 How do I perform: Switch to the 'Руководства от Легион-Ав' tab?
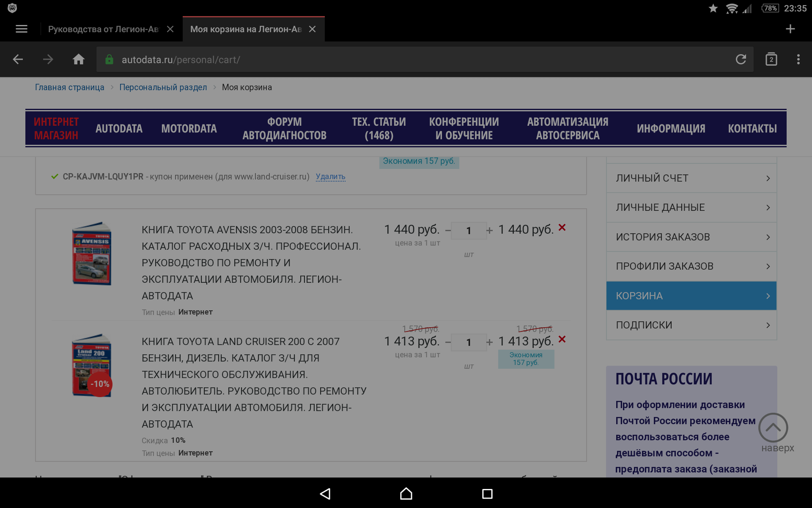[x=103, y=29]
